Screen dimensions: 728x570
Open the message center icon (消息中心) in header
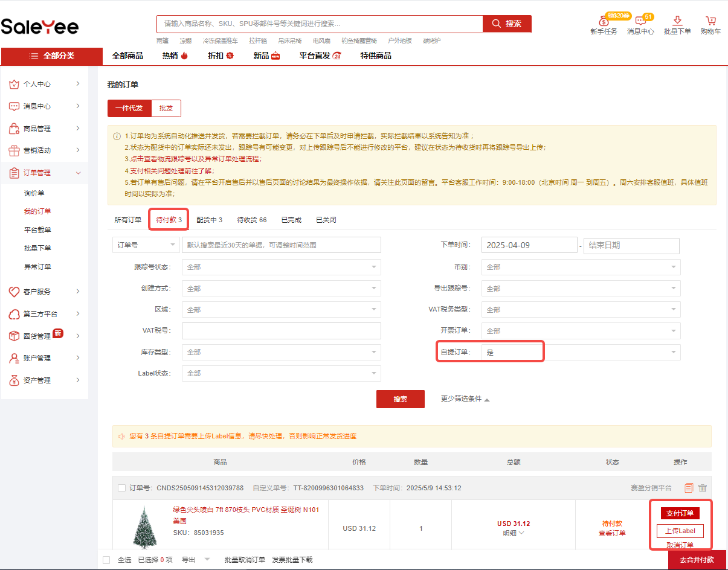pyautogui.click(x=640, y=22)
